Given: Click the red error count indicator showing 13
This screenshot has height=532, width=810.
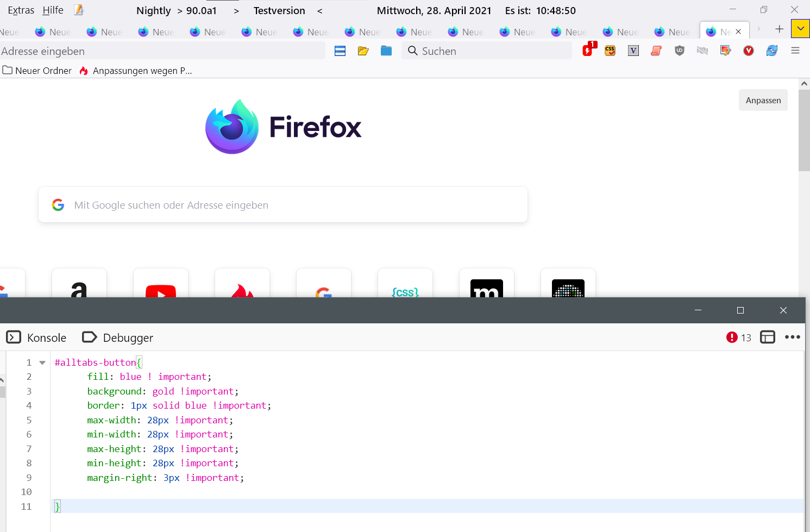Looking at the screenshot, I should pyautogui.click(x=738, y=337).
